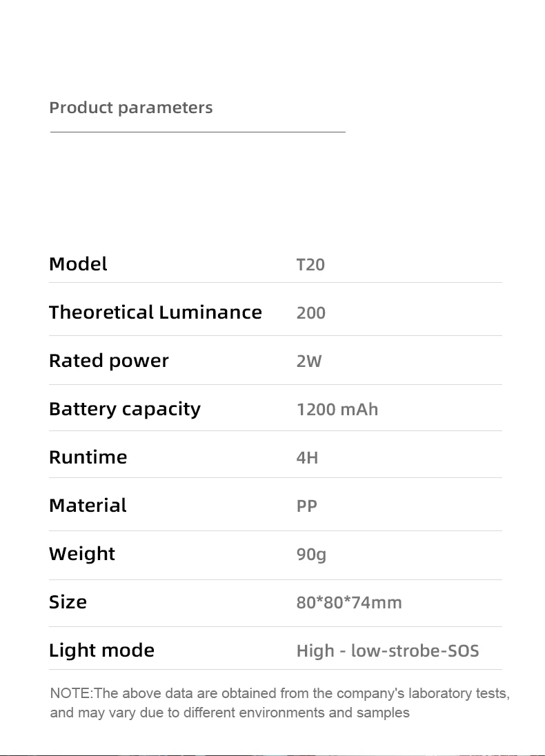
Task: Select the Runtime label
Action: (88, 457)
